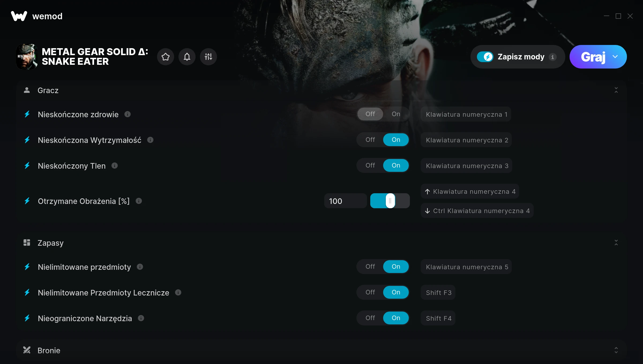Click the Graj play button
The image size is (643, 364).
pos(593,57)
